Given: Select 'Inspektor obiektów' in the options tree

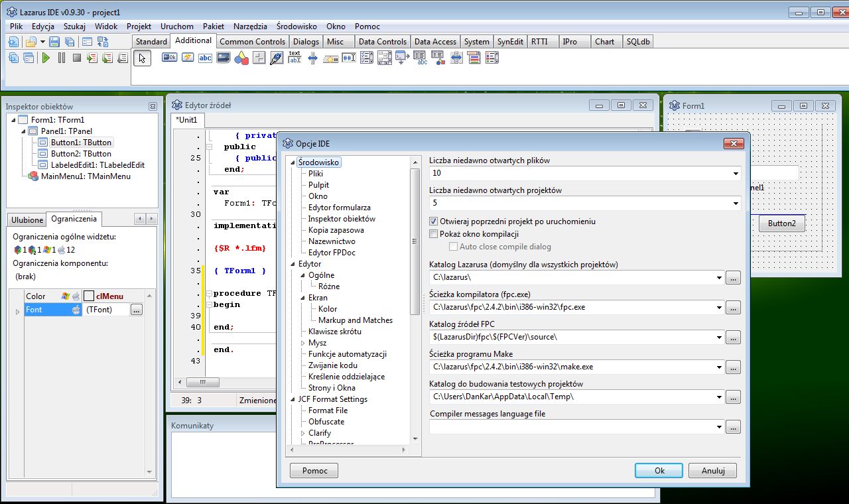Looking at the screenshot, I should 342,219.
